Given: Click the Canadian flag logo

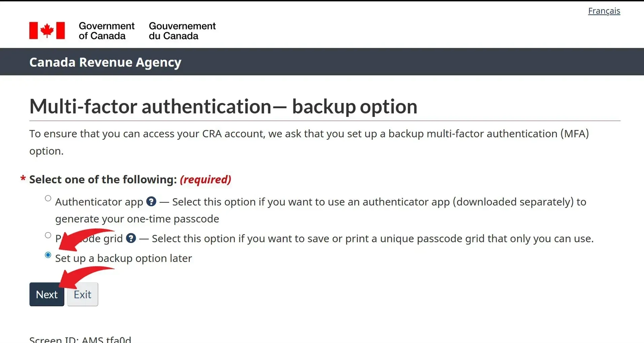Looking at the screenshot, I should click(47, 31).
